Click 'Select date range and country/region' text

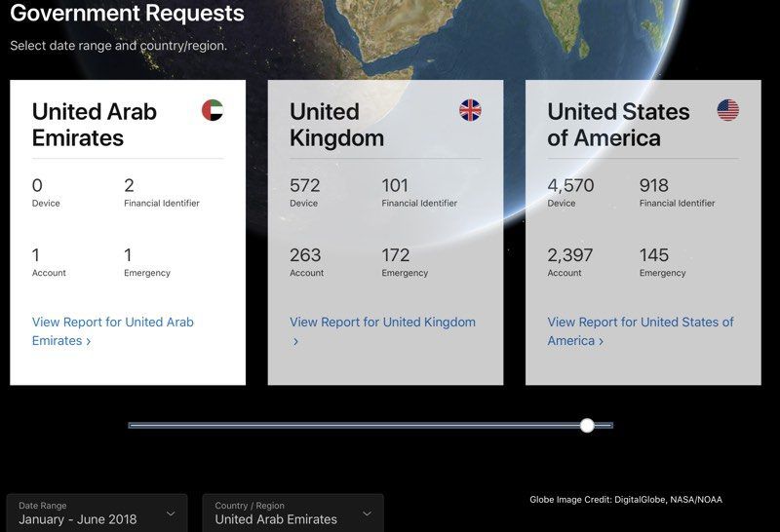[118, 45]
